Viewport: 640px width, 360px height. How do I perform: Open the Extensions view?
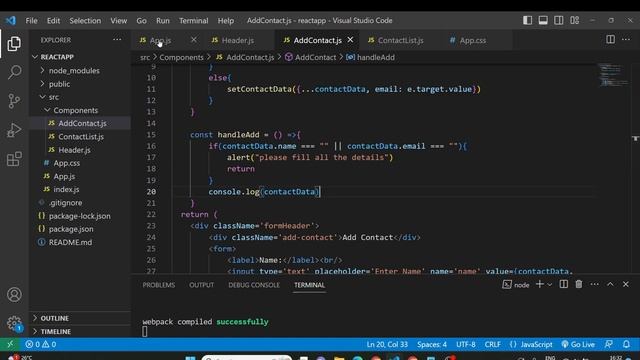[14, 159]
